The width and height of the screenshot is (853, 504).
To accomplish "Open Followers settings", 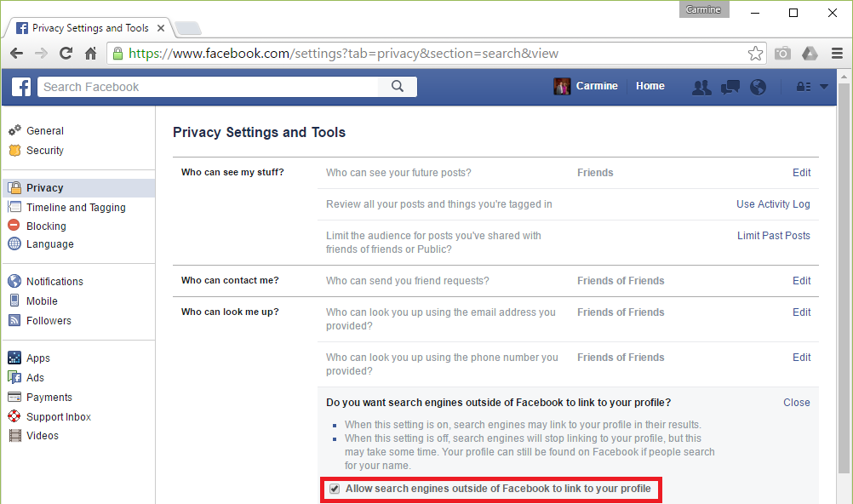I will (x=49, y=321).
